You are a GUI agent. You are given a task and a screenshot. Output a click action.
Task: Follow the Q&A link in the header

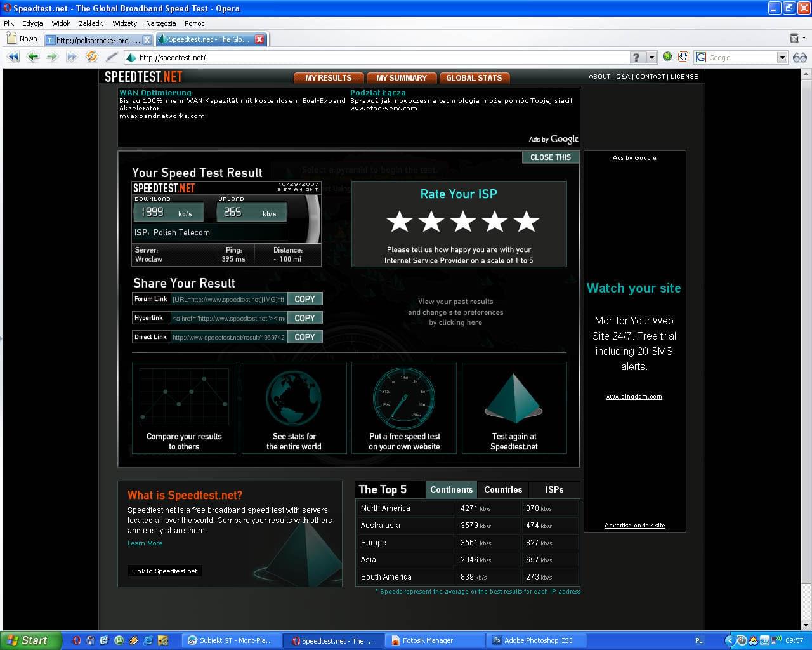coord(623,76)
